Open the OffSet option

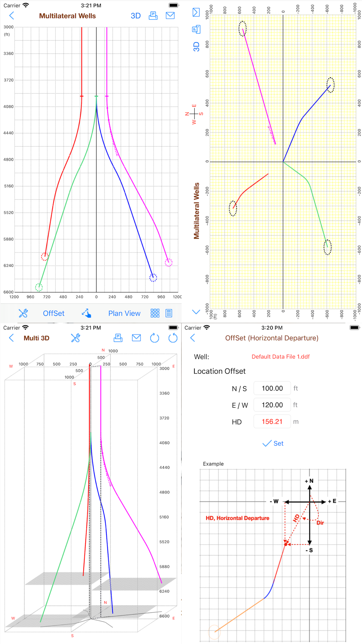[54, 313]
